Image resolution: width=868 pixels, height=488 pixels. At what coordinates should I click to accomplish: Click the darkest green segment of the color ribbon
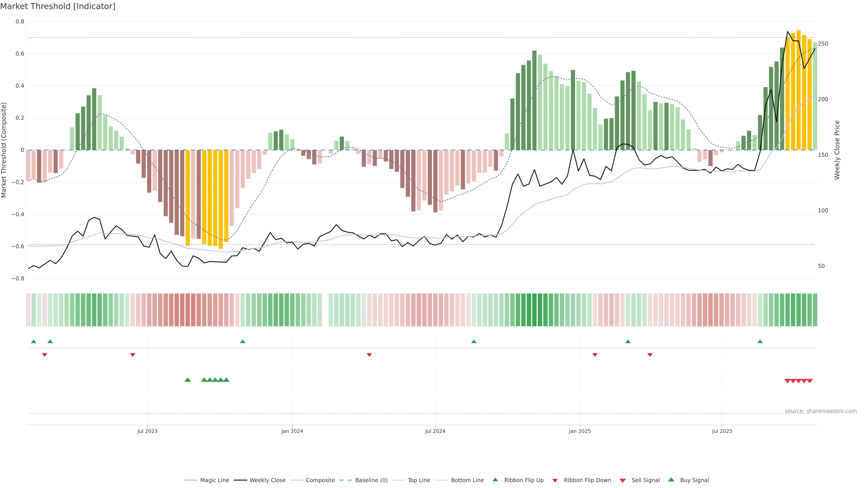534,310
